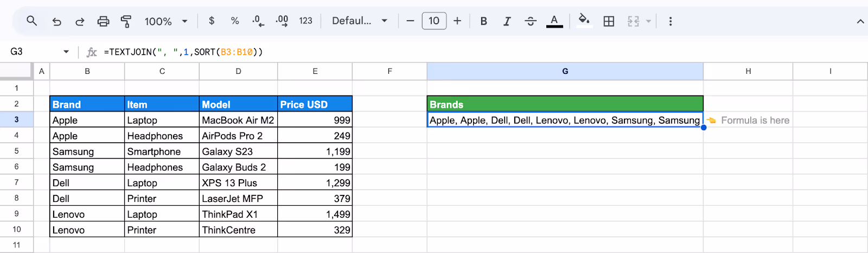
Task: Select row 7 header
Action: coord(16,182)
